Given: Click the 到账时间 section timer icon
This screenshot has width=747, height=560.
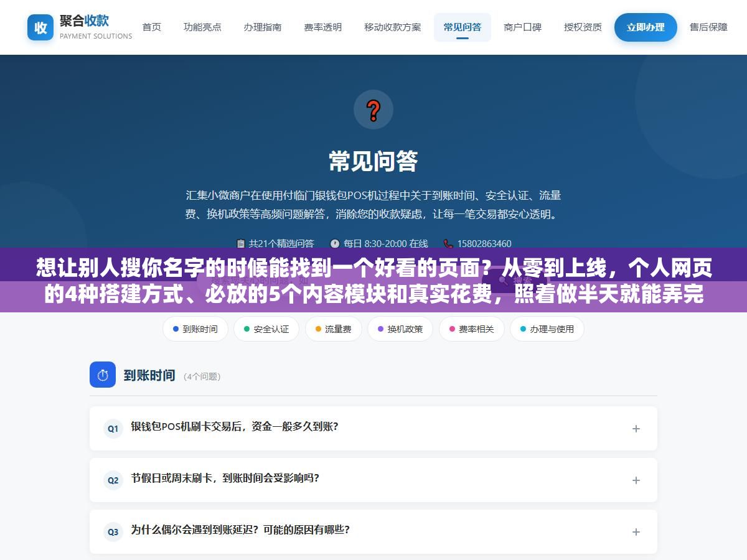Looking at the screenshot, I should [x=103, y=375].
